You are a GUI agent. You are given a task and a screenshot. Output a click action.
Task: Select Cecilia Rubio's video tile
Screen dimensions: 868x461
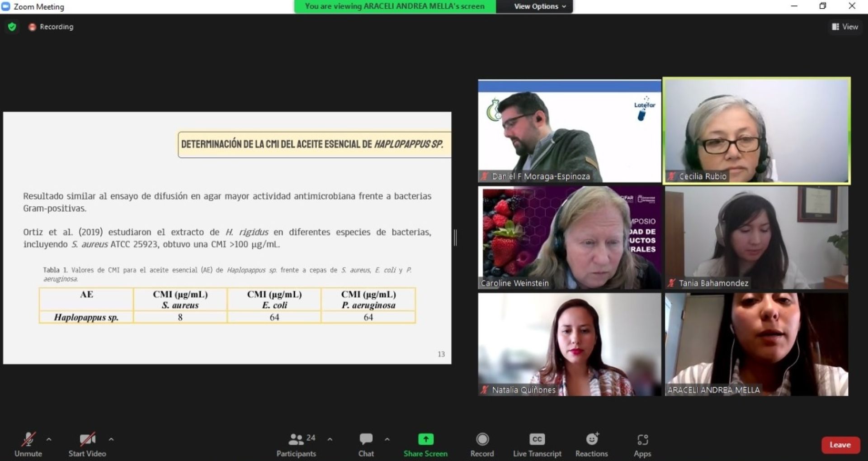tap(756, 131)
